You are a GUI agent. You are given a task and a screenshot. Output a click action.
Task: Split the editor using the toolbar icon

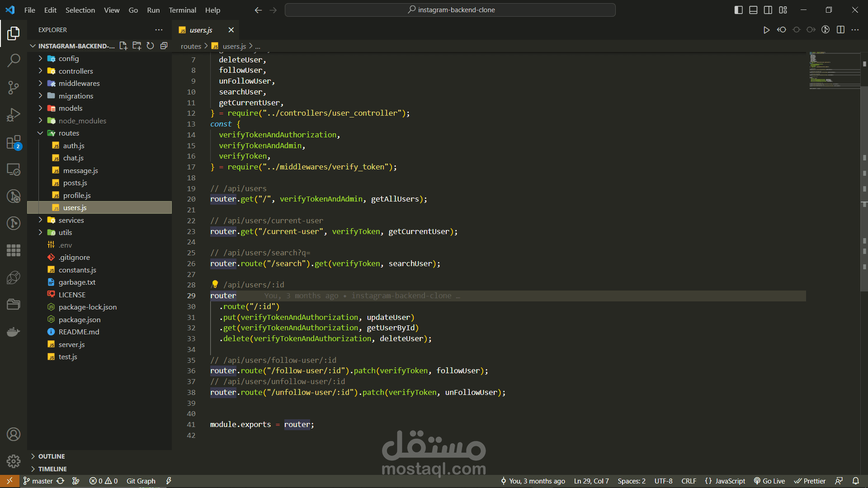click(x=841, y=30)
